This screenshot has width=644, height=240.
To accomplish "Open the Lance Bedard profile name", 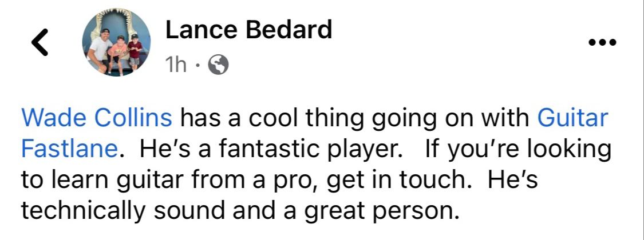I will 248,30.
